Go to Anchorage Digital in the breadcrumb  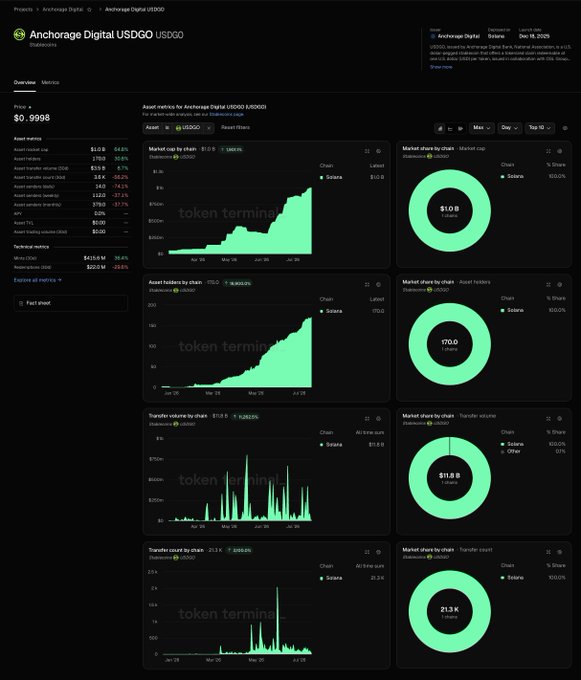62,10
